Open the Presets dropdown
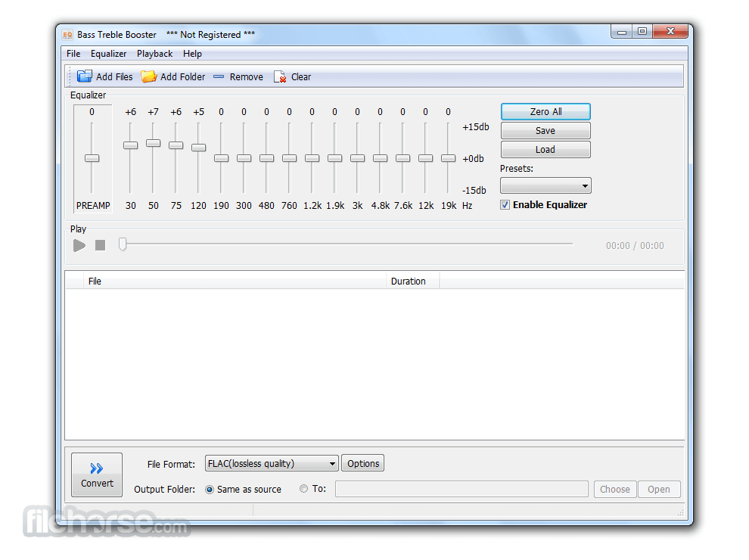749x560 pixels. pos(545,186)
